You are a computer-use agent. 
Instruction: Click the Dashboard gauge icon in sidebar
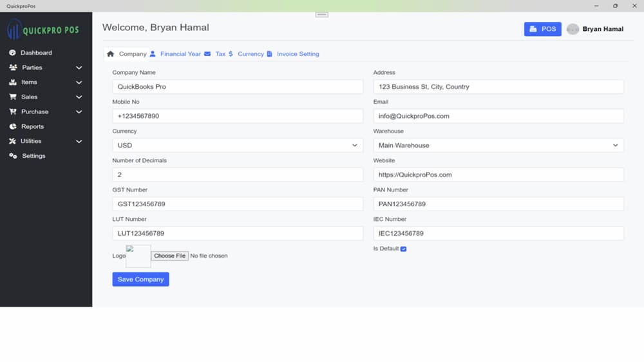tap(12, 53)
